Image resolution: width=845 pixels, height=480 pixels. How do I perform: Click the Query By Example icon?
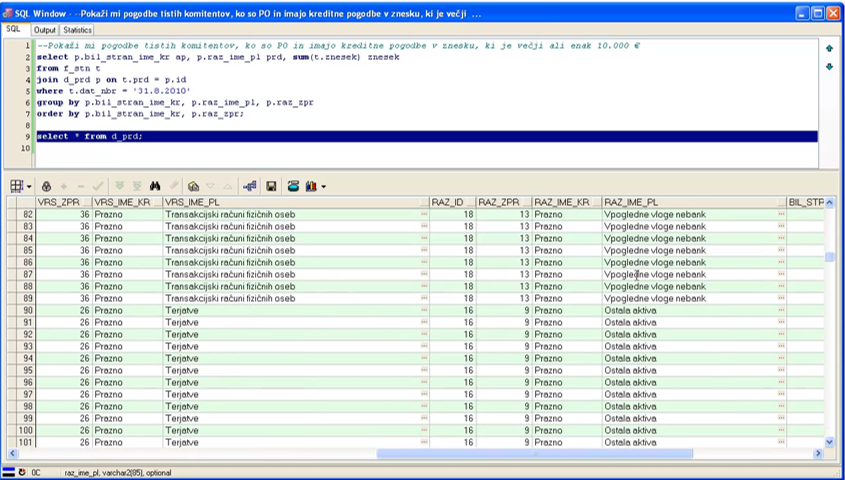(x=193, y=186)
